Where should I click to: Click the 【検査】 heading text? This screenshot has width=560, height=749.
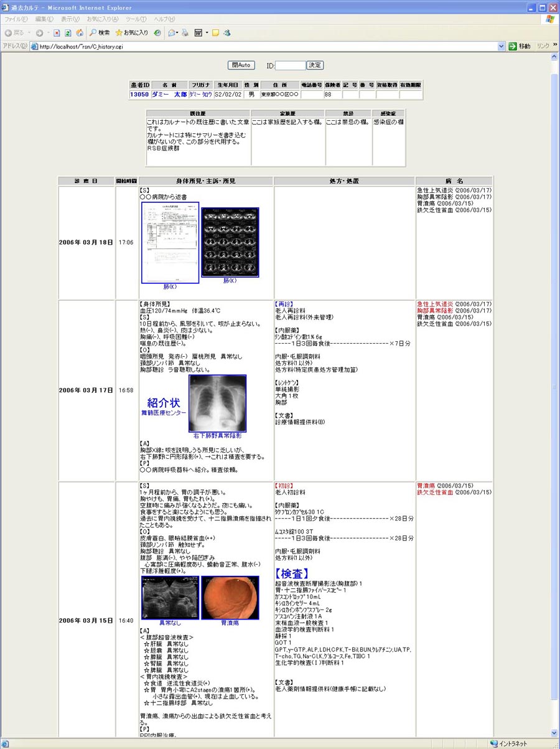click(x=291, y=573)
